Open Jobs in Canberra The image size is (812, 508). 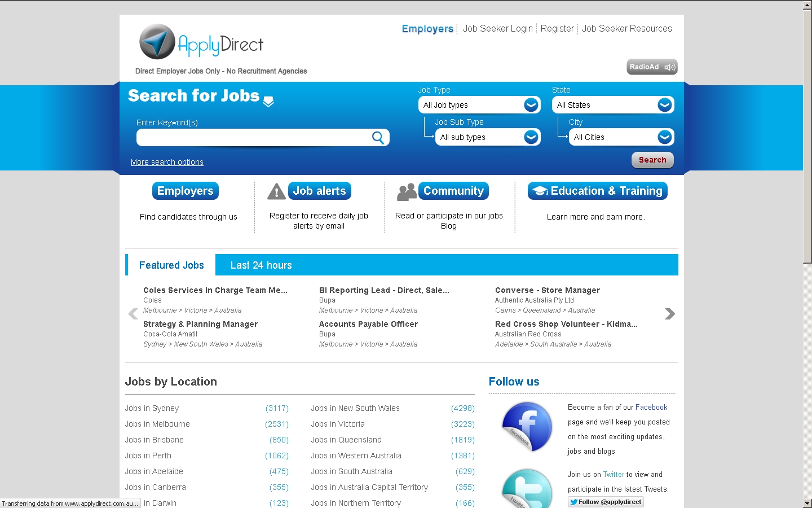156,487
